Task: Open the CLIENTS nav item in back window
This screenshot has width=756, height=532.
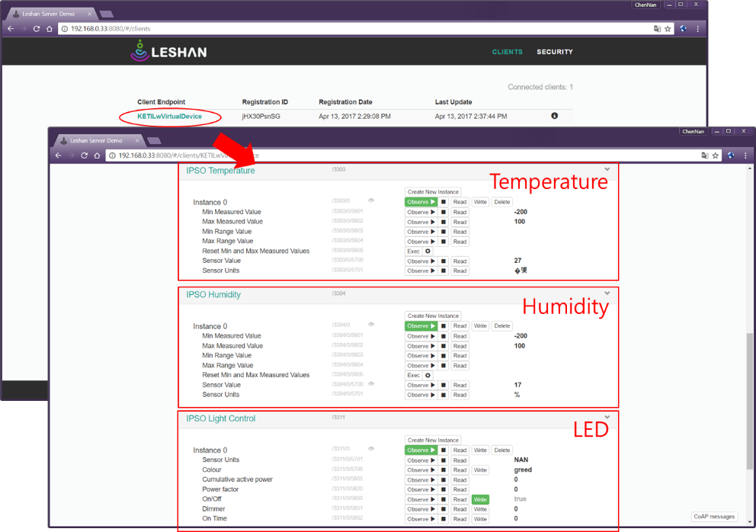Action: [x=508, y=52]
